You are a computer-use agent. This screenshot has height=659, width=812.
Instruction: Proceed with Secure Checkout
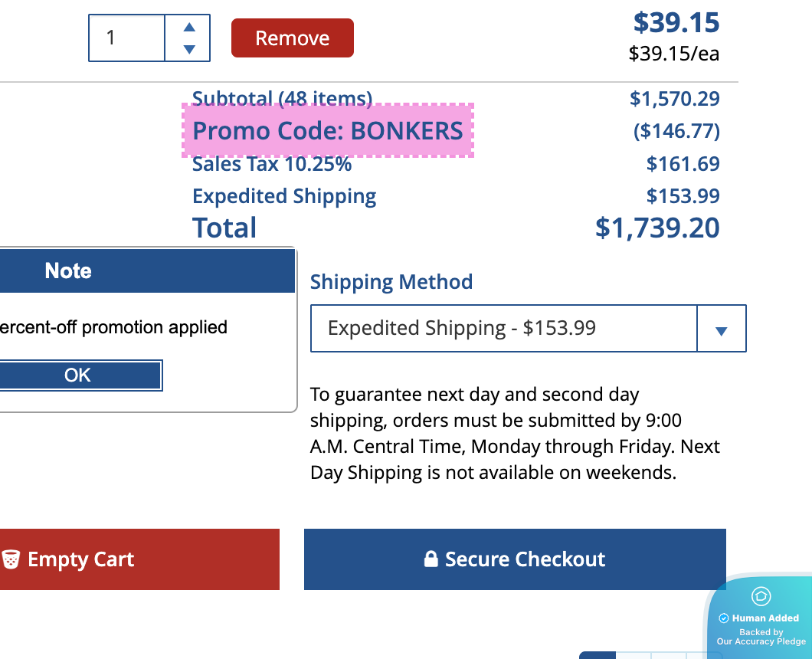[x=515, y=559]
